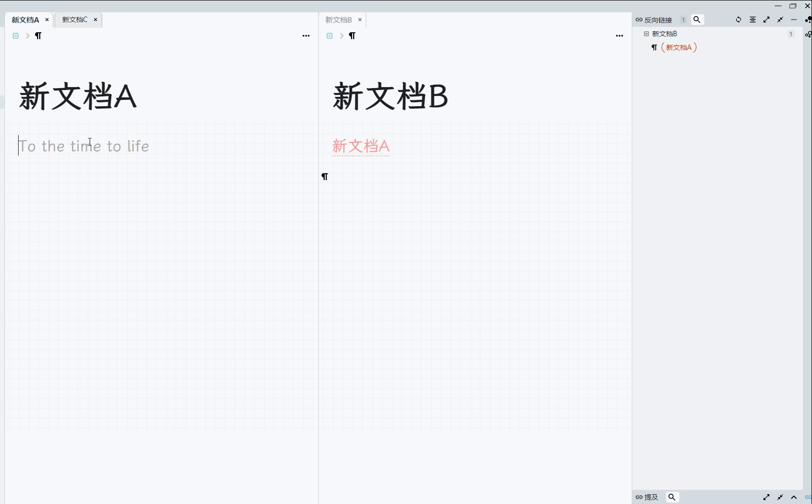The image size is (812, 504).
Task: Follow the 新文档A reference link in 新文档B
Action: [x=361, y=145]
